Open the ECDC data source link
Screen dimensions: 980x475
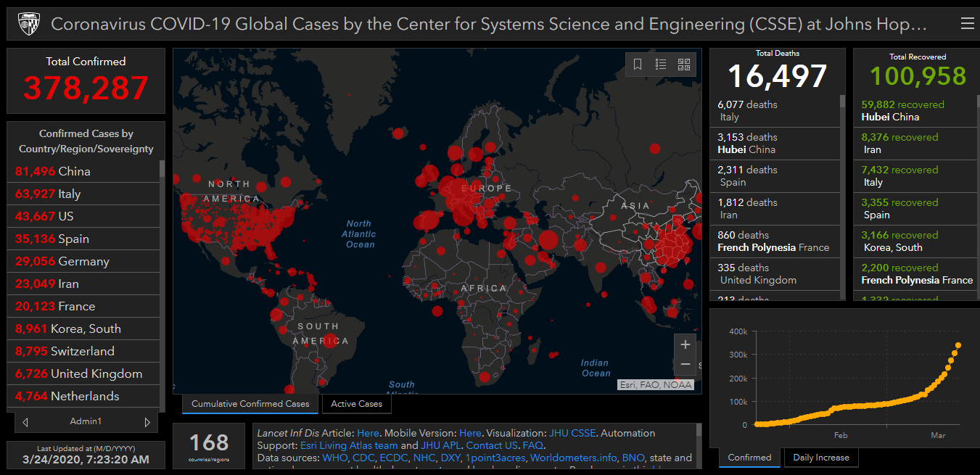[394, 458]
